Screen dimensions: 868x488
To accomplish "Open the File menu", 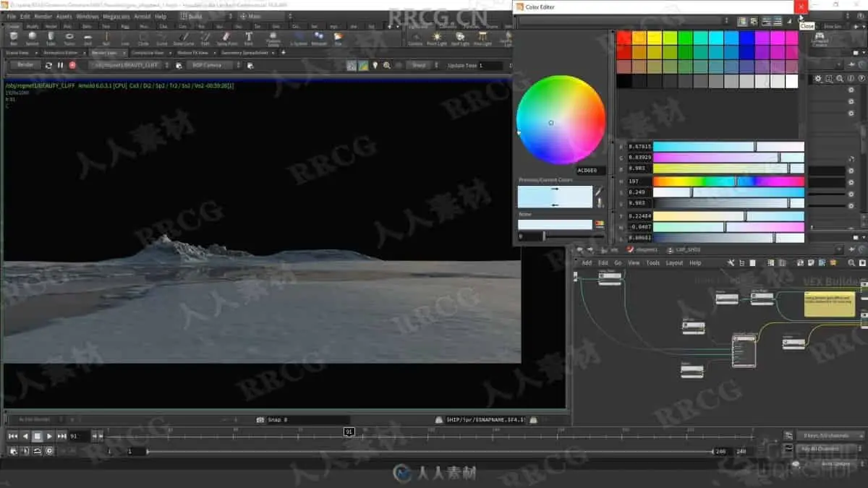I will tap(12, 16).
